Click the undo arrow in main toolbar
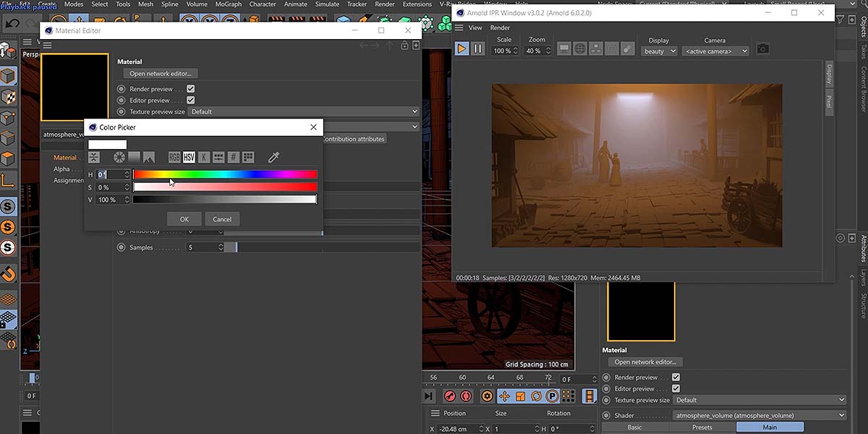The height and width of the screenshot is (434, 868). [12, 24]
